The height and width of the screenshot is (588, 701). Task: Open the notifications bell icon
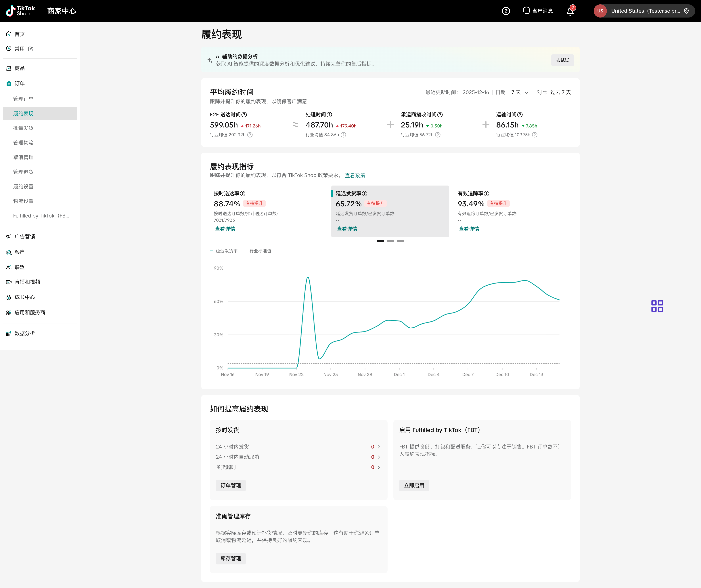click(x=570, y=11)
